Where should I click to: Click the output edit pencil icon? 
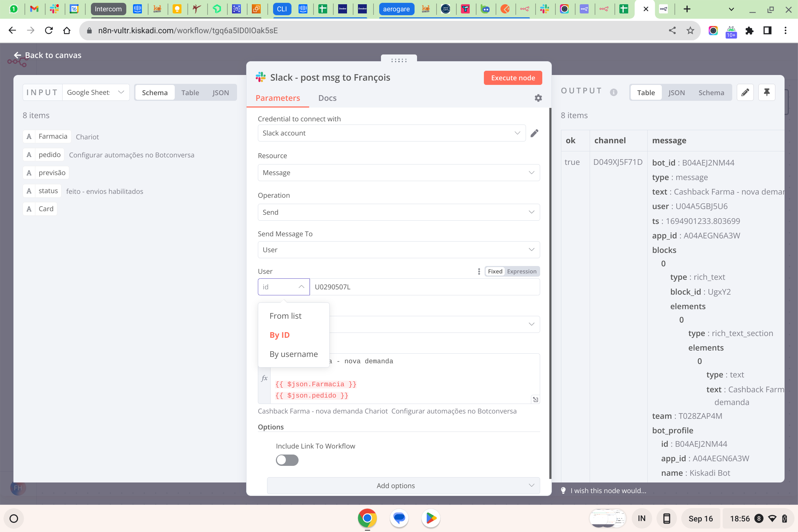(745, 93)
